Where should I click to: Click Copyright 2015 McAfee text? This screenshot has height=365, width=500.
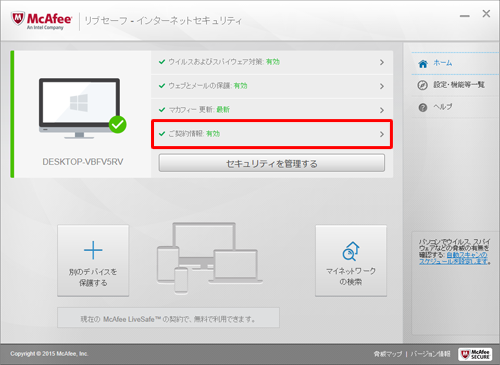49,354
